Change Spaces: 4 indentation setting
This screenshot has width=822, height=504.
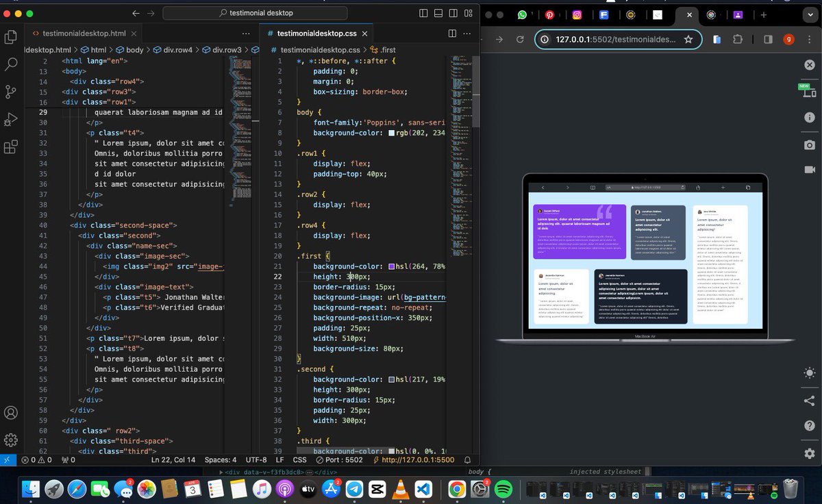pyautogui.click(x=221, y=460)
